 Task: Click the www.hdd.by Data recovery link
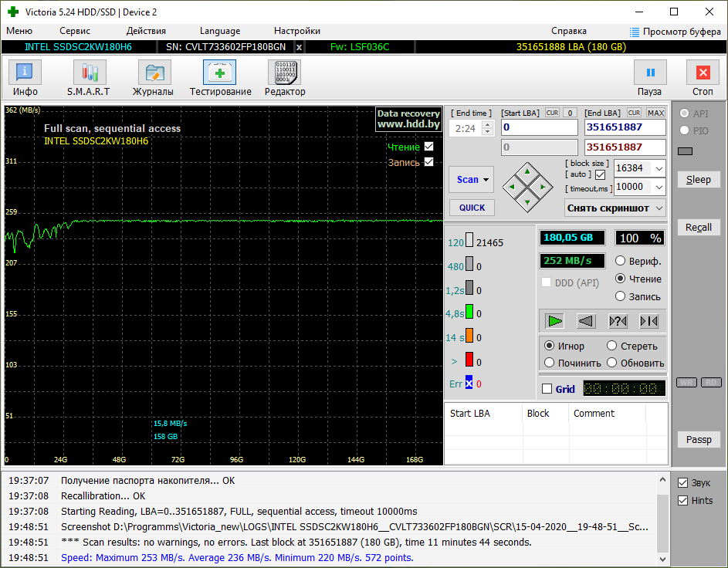408,120
